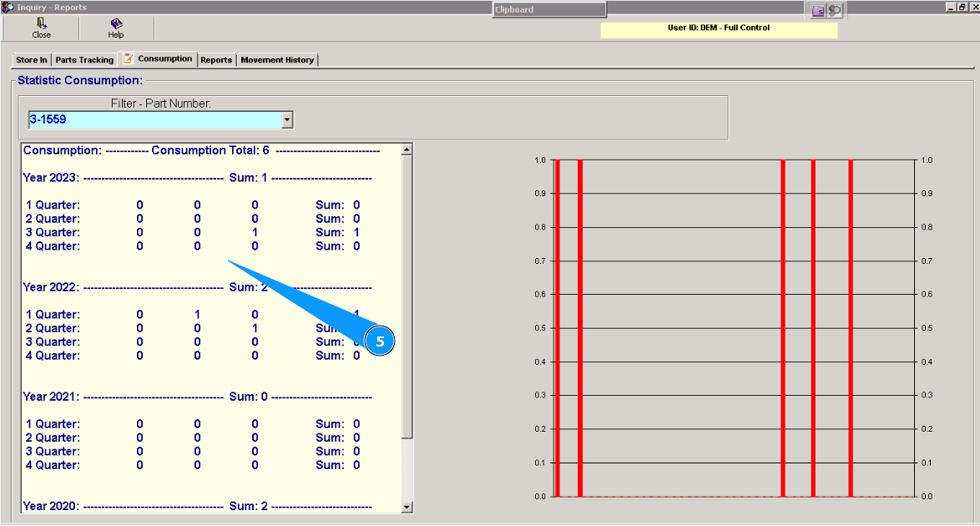Click the Clipboard button
The image size is (980, 526).
(549, 9)
